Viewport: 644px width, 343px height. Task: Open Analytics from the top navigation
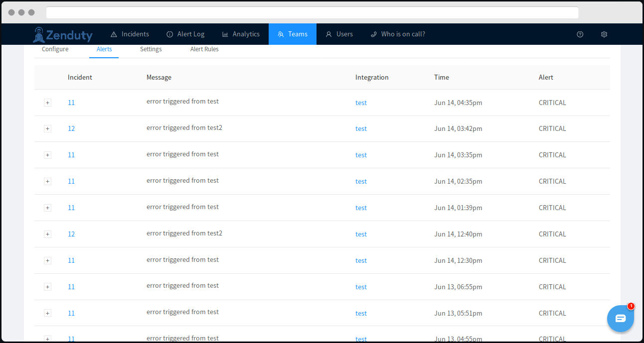click(x=241, y=34)
